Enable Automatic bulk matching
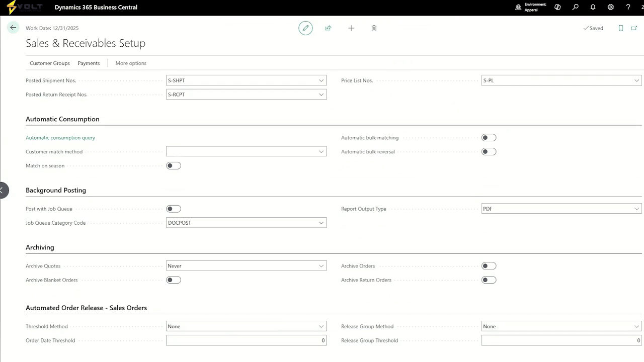Viewport: 644px width, 362px height. [489, 137]
